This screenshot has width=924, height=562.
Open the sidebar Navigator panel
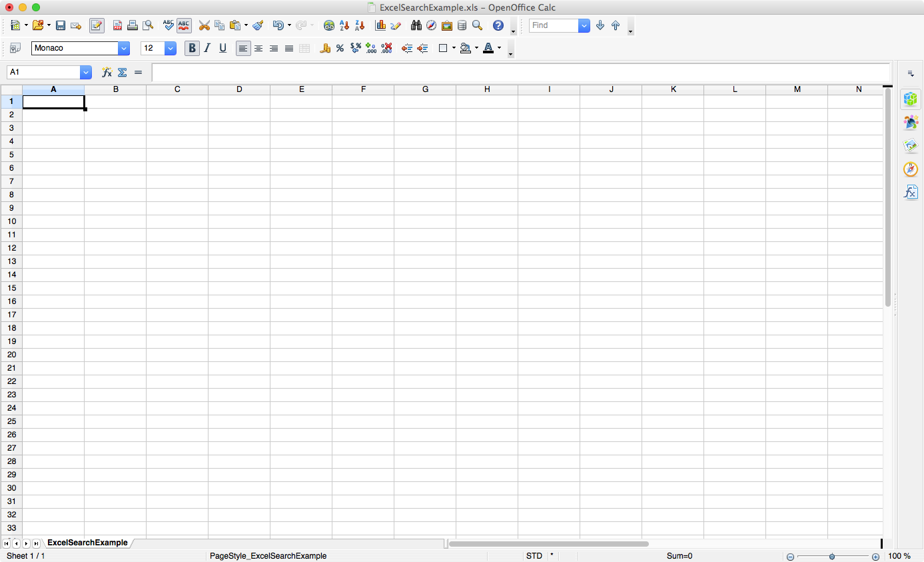pyautogui.click(x=910, y=169)
